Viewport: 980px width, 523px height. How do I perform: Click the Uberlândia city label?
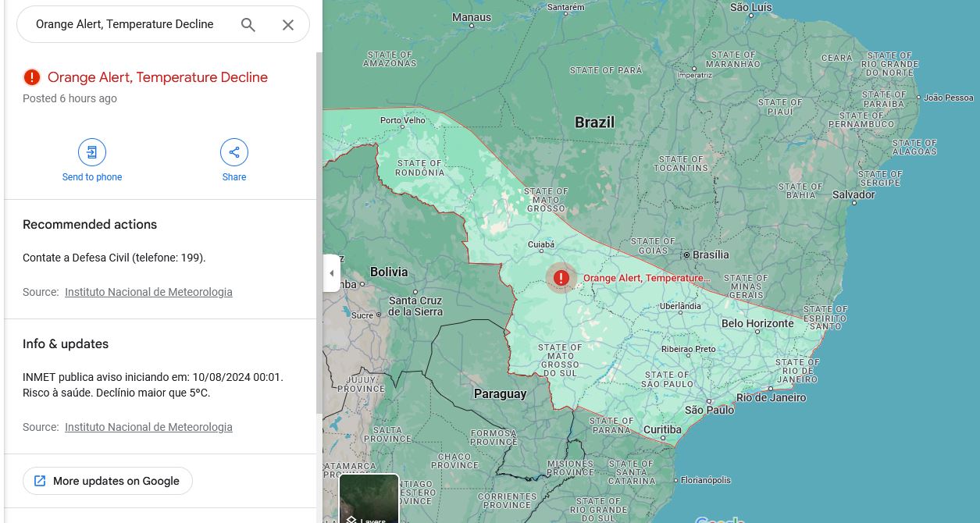click(680, 306)
